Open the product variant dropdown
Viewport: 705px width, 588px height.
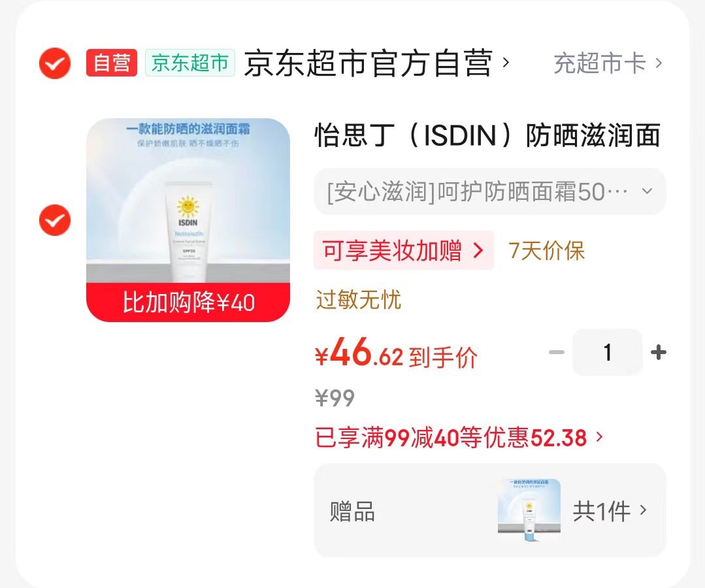[x=490, y=191]
